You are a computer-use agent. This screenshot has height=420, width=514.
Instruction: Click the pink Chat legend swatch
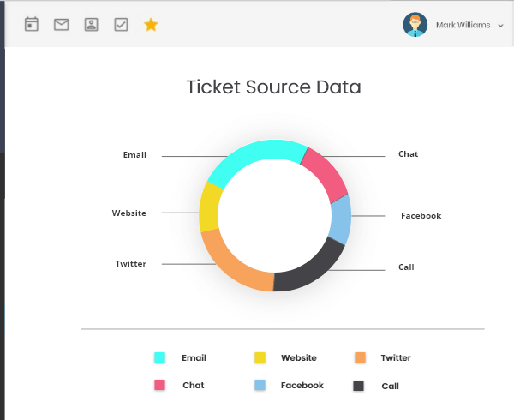159,385
